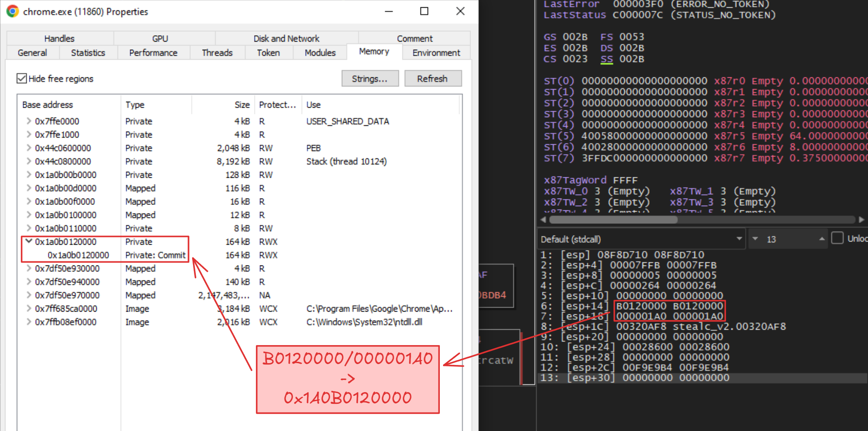
Task: Select the 0x1a0b00f0000 row address
Action: point(65,201)
